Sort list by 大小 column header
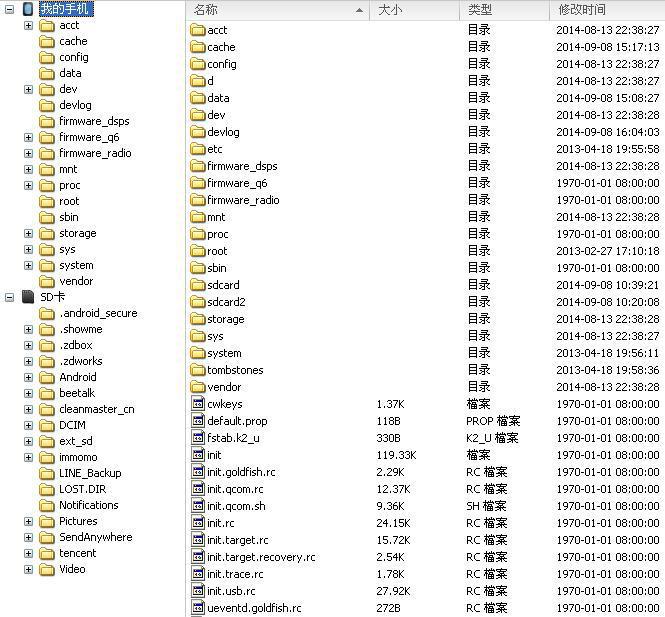 414,10
